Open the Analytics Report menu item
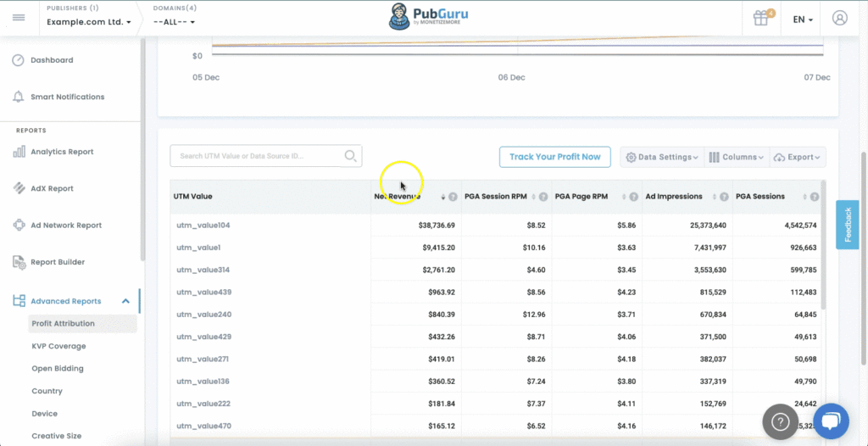The image size is (868, 446). pyautogui.click(x=62, y=152)
